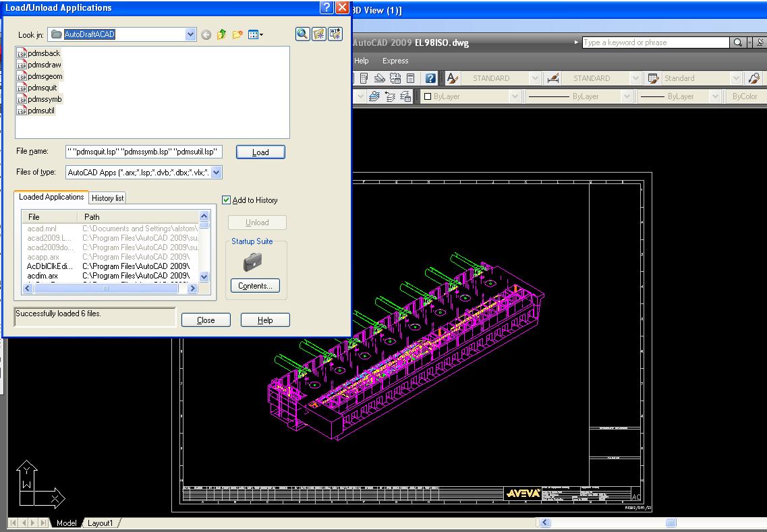Open the Help menu in AutoCAD
This screenshot has width=767, height=532.
pos(362,61)
